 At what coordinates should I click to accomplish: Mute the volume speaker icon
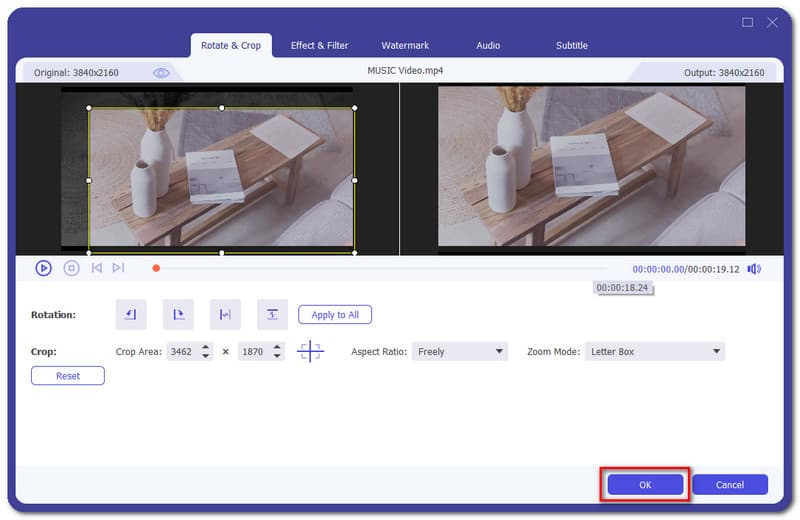coord(753,269)
